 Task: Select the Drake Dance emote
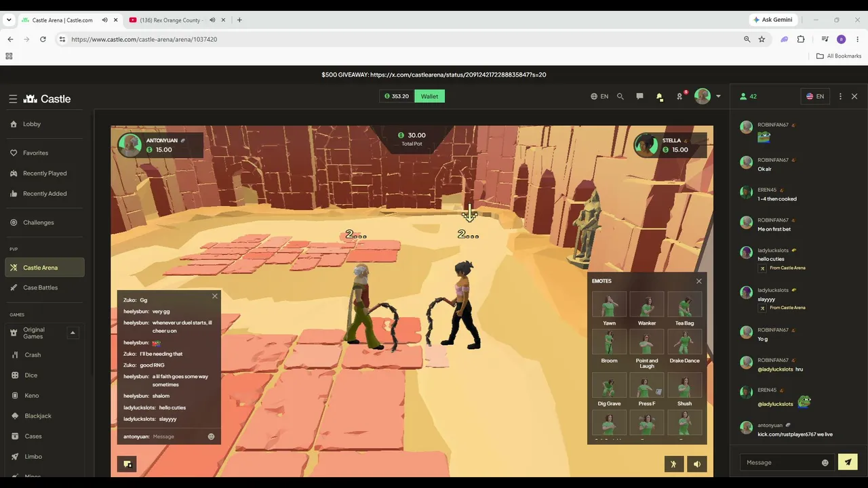685,346
